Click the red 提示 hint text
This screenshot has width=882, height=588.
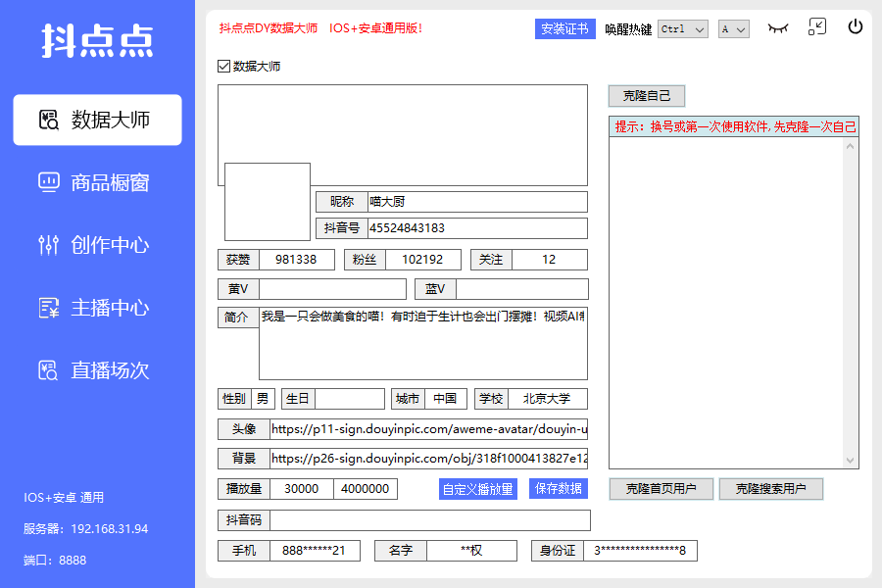click(x=735, y=126)
